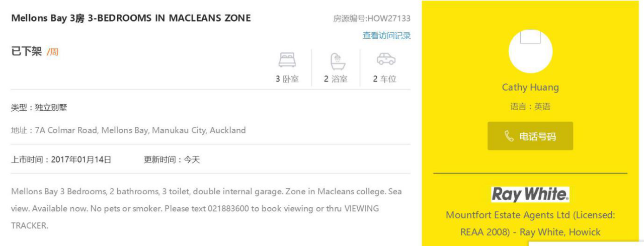Click the bathtub icon for bathrooms
This screenshot has width=644, height=246.
(x=338, y=61)
